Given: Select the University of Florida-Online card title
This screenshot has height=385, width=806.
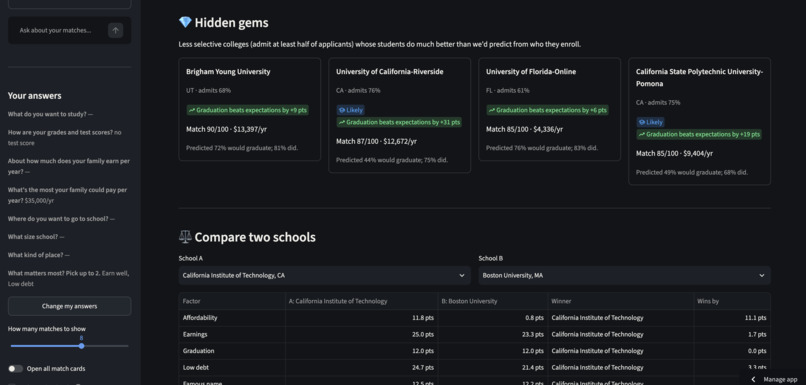Looking at the screenshot, I should point(531,71).
